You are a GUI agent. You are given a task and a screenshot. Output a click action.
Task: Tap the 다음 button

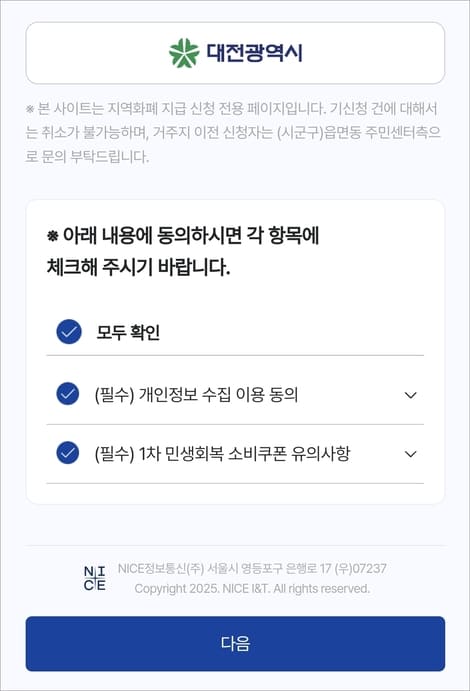point(235,644)
